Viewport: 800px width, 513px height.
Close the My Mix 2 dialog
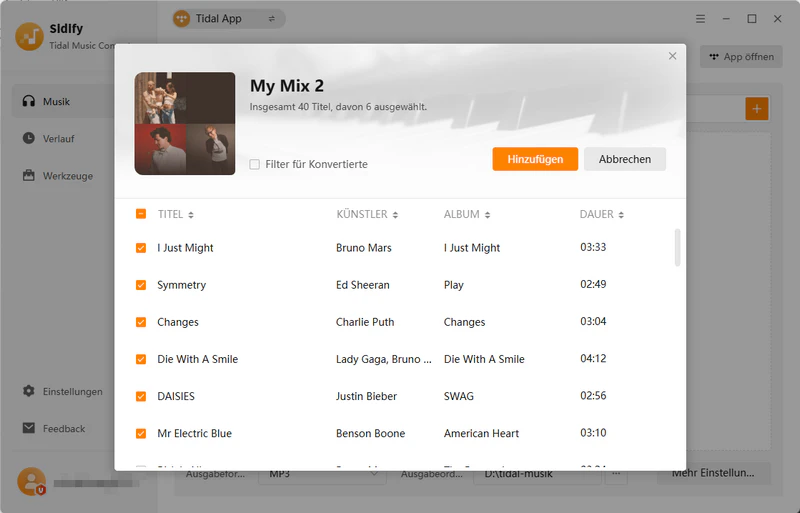[672, 56]
